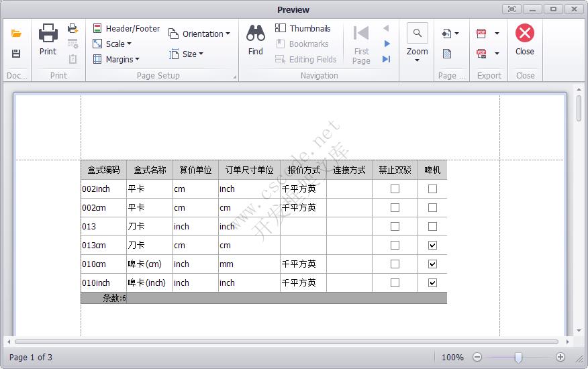
Task: Jump to the last page
Action: (387, 59)
